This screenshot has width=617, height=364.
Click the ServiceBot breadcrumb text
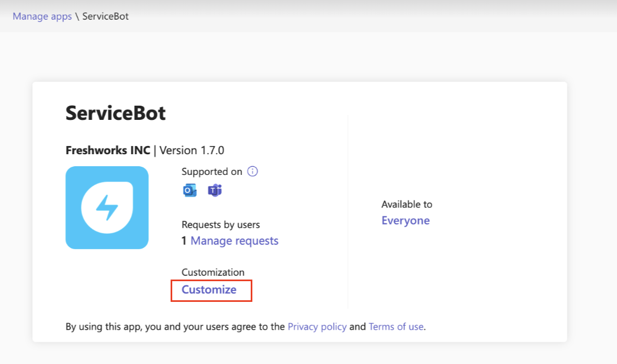tap(105, 16)
